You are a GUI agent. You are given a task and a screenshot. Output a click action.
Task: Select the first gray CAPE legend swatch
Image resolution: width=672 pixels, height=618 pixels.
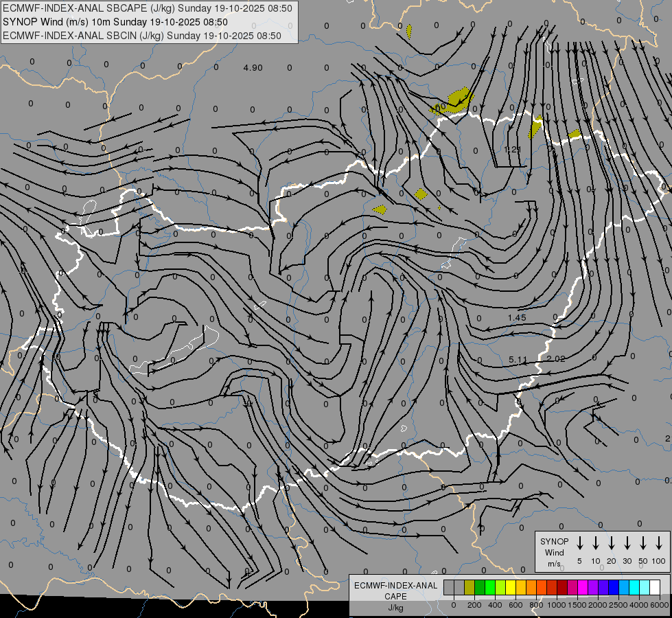tap(449, 588)
